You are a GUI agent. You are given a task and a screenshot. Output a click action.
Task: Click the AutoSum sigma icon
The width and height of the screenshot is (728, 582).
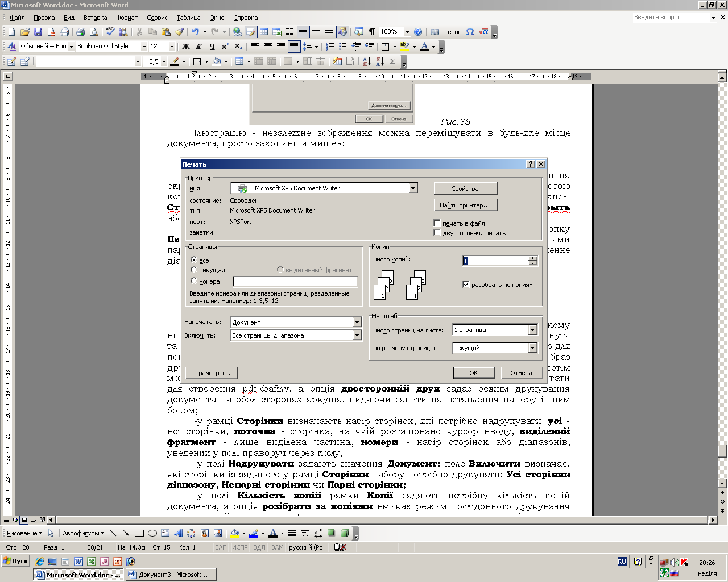tap(392, 61)
